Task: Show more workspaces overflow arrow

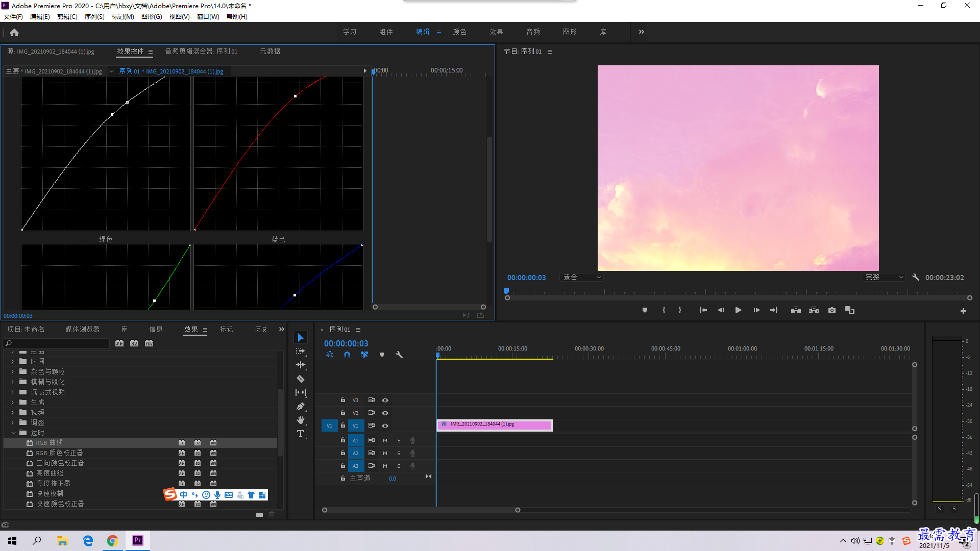Action: coord(642,32)
